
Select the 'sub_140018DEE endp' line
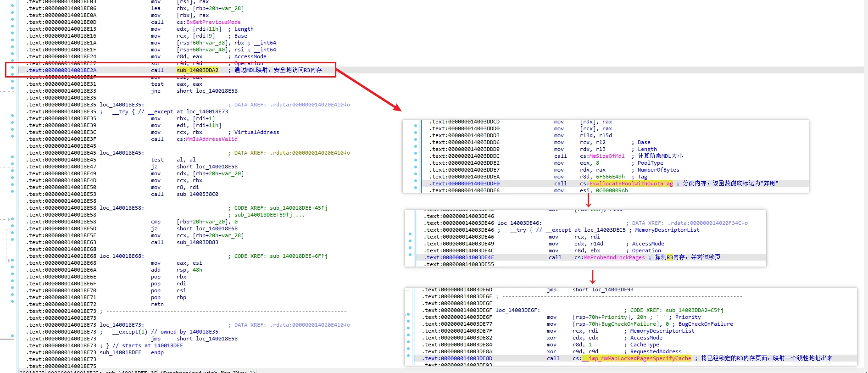point(132,352)
